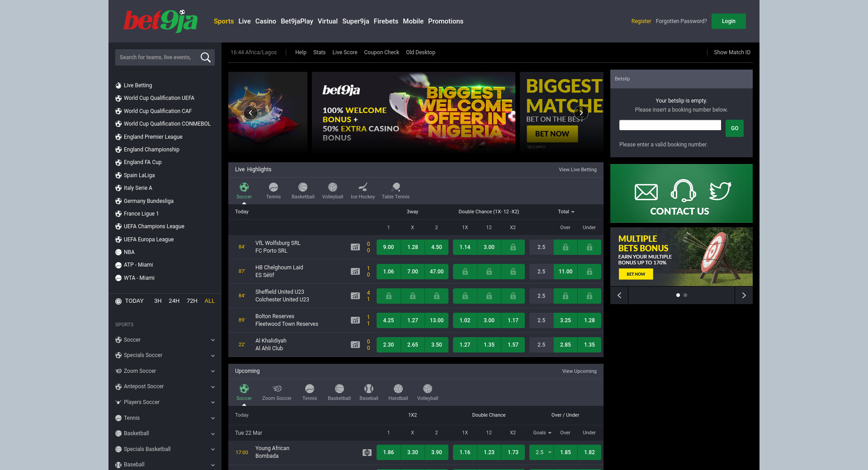Viewport: 868px width, 470px height.
Task: Open the Casino menu item
Action: (265, 21)
